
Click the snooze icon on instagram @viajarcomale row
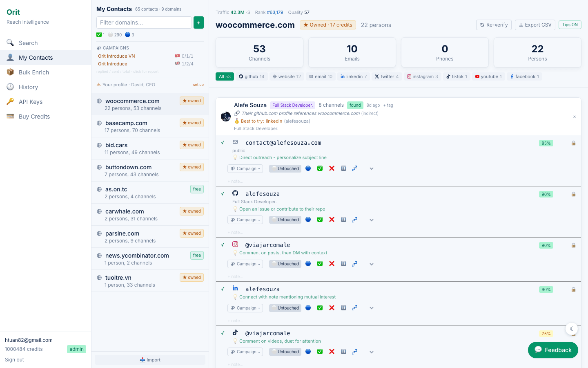click(355, 264)
